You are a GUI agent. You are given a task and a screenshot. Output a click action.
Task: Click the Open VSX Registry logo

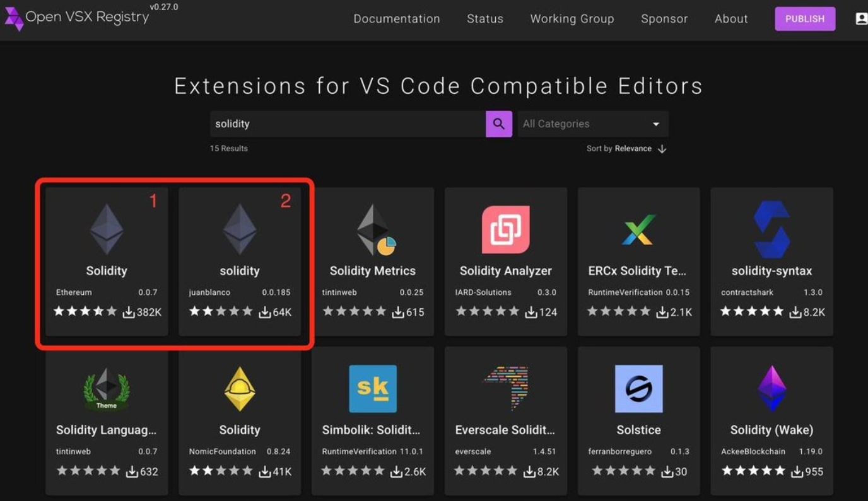tap(77, 18)
